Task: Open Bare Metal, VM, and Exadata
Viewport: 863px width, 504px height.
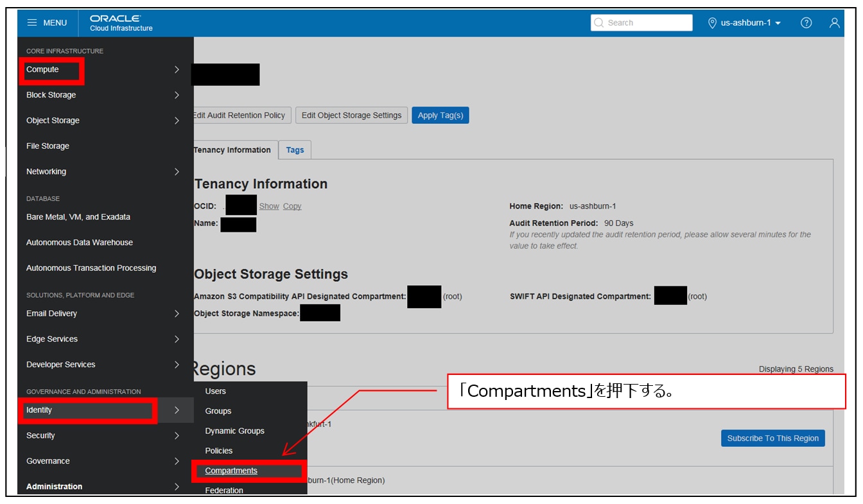Action: click(78, 217)
